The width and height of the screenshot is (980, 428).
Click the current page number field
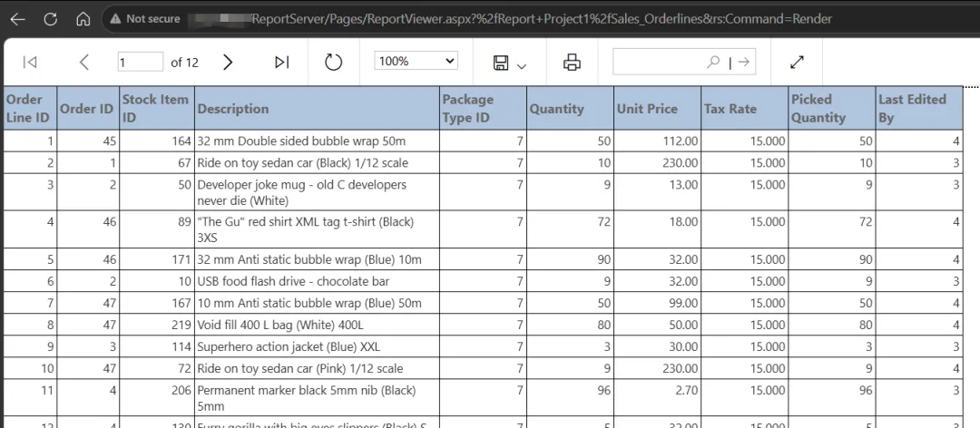pyautogui.click(x=141, y=62)
